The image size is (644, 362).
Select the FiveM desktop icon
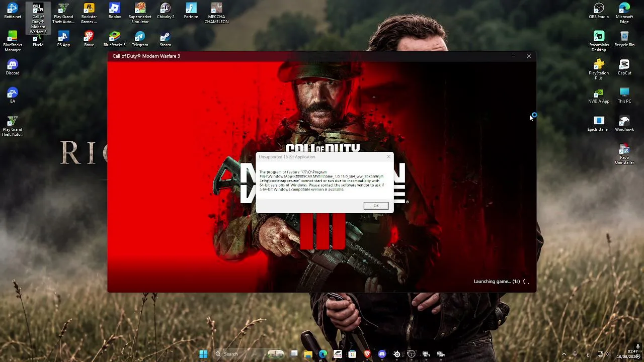point(38,40)
